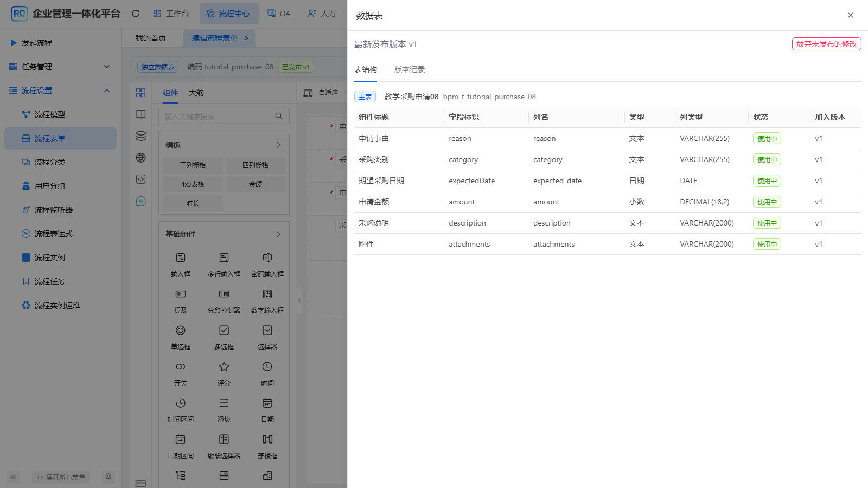Collapse the component panel with the side arrow
This screenshot has height=488, width=868.
pos(299,300)
